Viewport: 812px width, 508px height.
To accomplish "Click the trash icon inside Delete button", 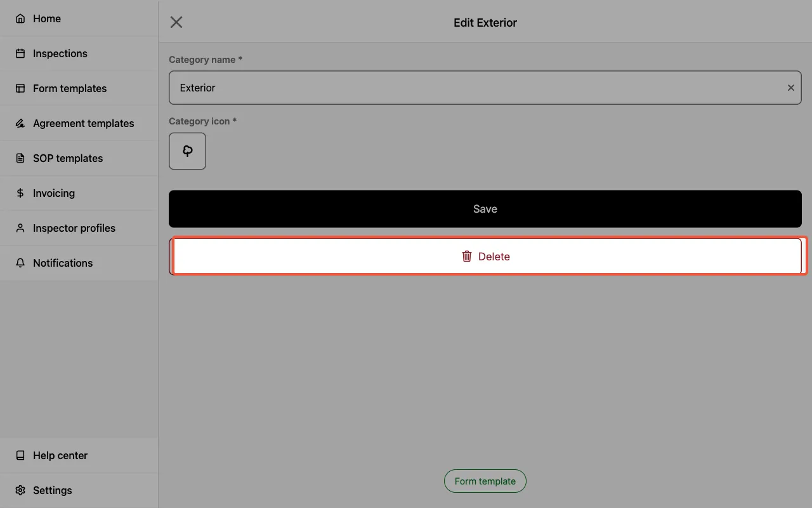I will tap(467, 256).
